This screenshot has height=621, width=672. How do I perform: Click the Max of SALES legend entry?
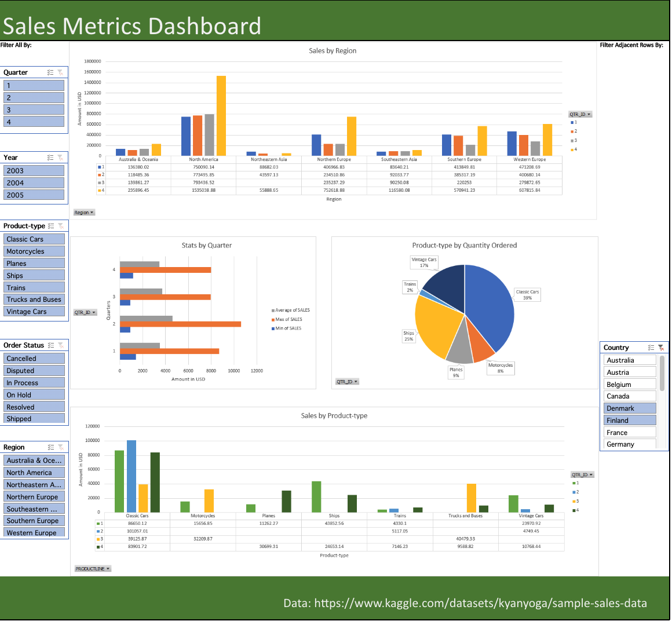point(287,319)
